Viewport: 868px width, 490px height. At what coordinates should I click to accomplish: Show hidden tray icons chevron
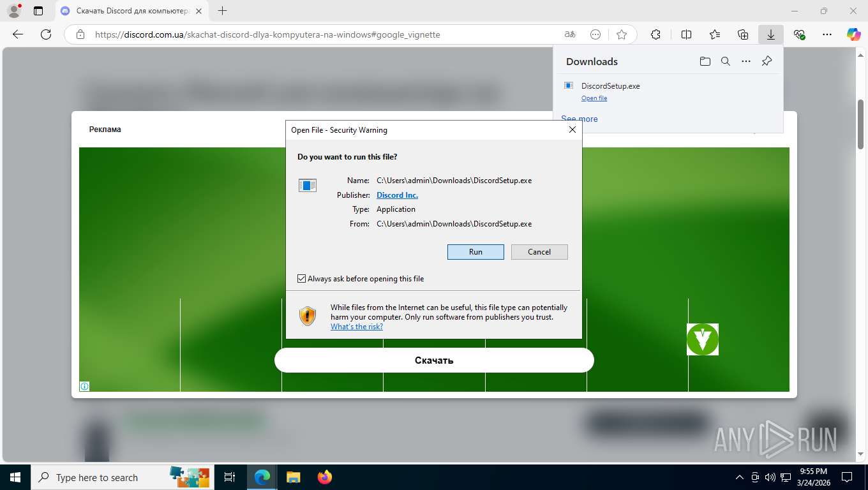click(x=740, y=477)
